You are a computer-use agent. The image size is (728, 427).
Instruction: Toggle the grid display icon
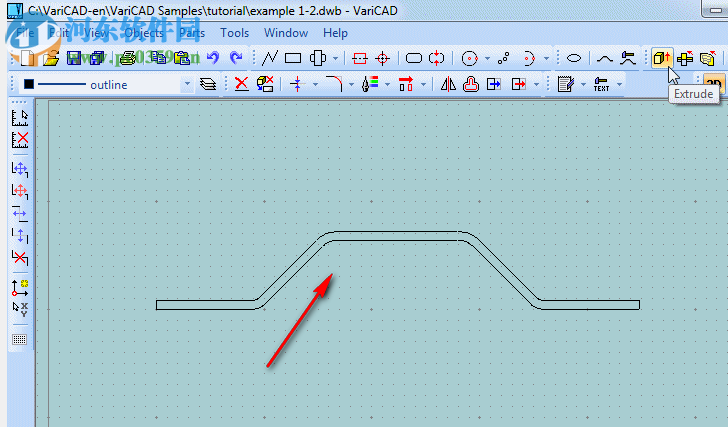coord(20,340)
